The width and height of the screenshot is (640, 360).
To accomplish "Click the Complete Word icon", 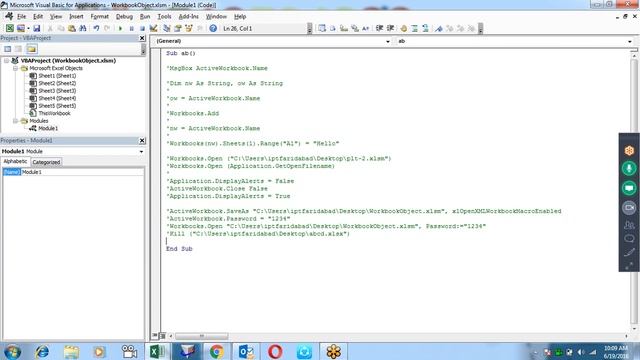I will click(365, 28).
